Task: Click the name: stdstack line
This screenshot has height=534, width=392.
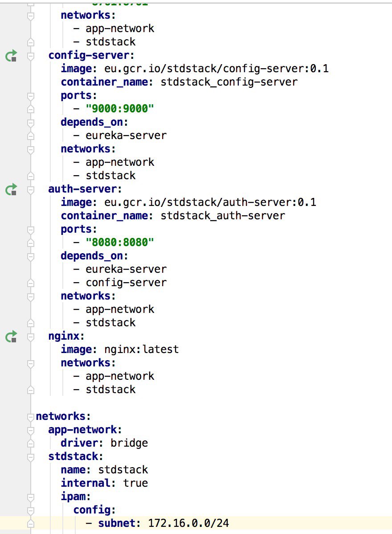Action: [x=104, y=470]
